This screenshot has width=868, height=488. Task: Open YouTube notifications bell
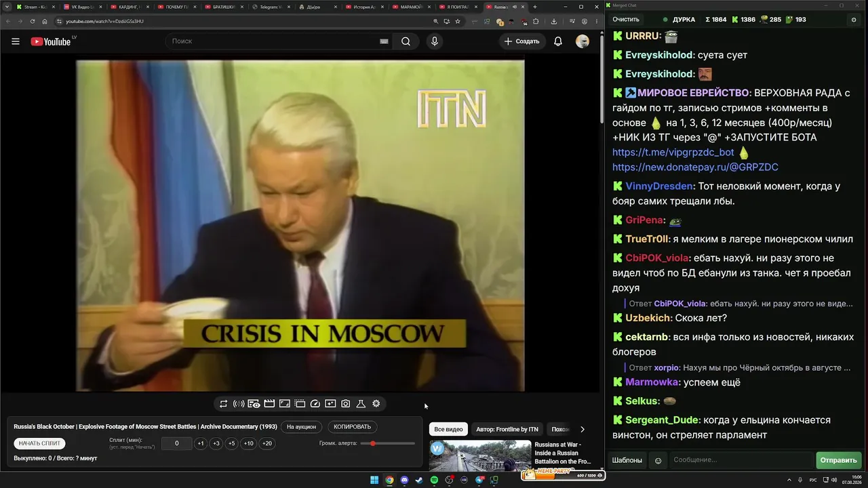558,41
